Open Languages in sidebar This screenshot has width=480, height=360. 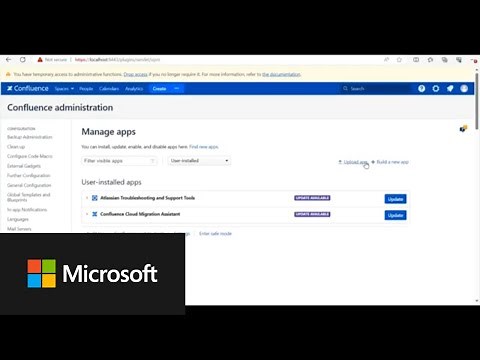(18, 219)
